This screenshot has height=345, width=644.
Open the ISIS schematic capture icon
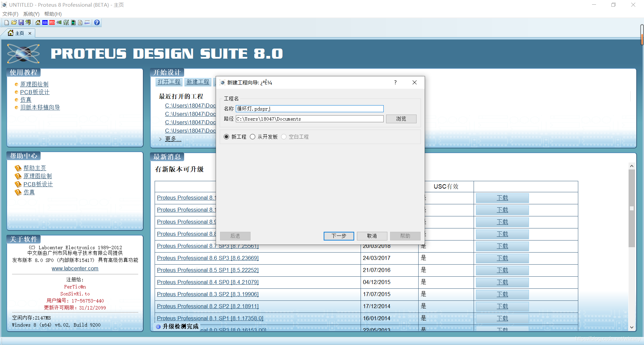[45, 22]
